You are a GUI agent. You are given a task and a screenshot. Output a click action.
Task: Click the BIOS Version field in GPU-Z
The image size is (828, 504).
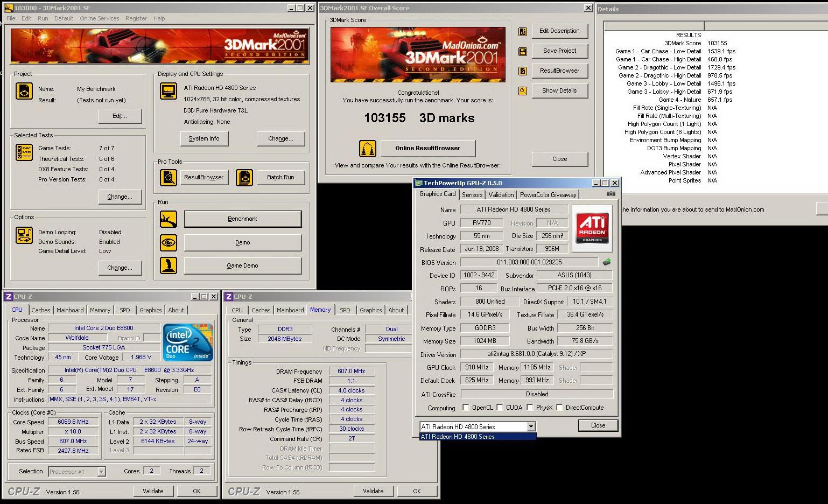tap(529, 262)
